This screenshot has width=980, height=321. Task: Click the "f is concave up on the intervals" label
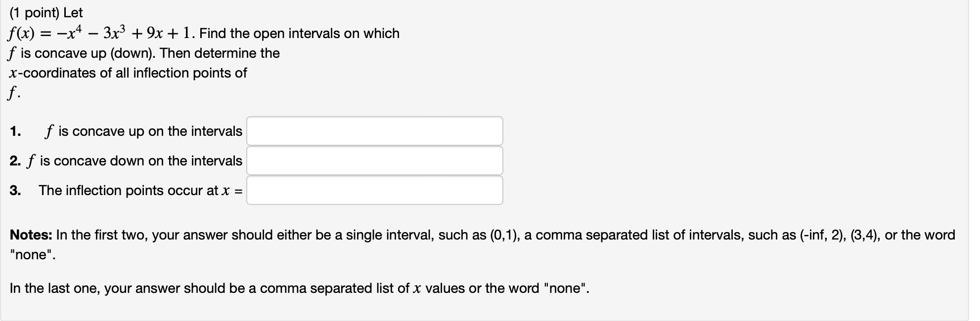[143, 131]
